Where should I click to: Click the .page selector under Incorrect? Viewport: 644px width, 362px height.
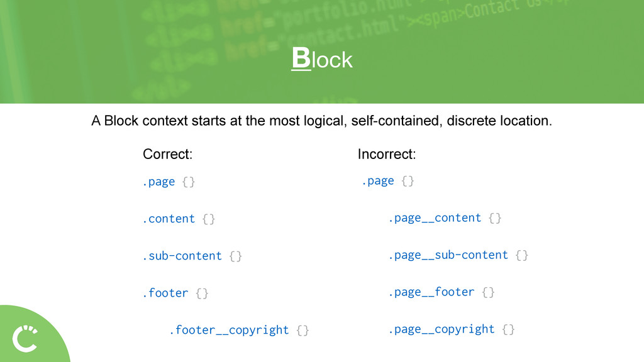click(378, 181)
